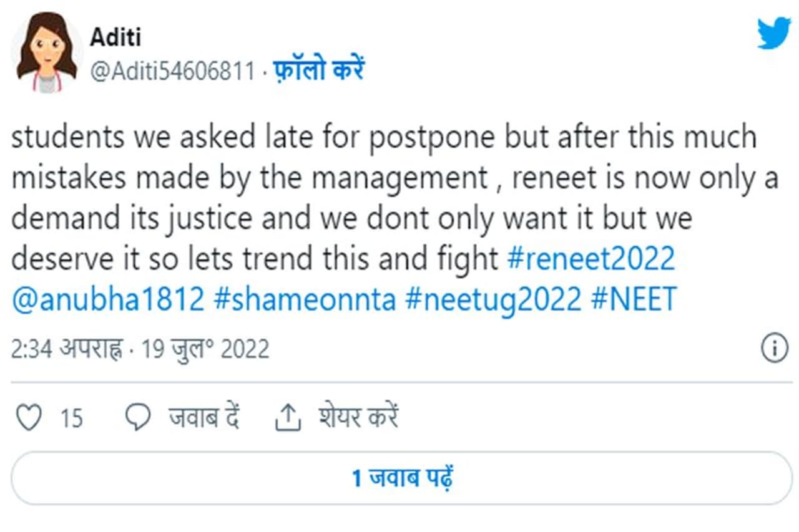Open the #shameonnta hashtag
Image resolution: width=799 pixels, height=532 pixels.
click(x=305, y=299)
